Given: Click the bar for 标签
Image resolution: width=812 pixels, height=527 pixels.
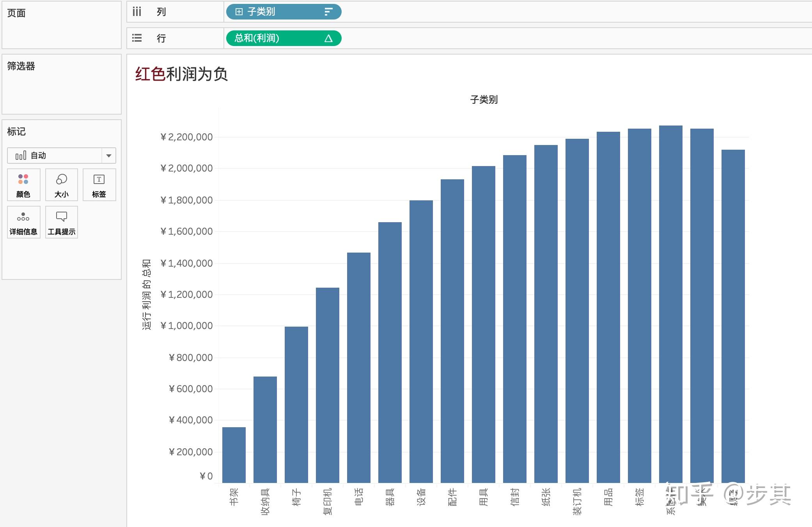Looking at the screenshot, I should (640, 306).
